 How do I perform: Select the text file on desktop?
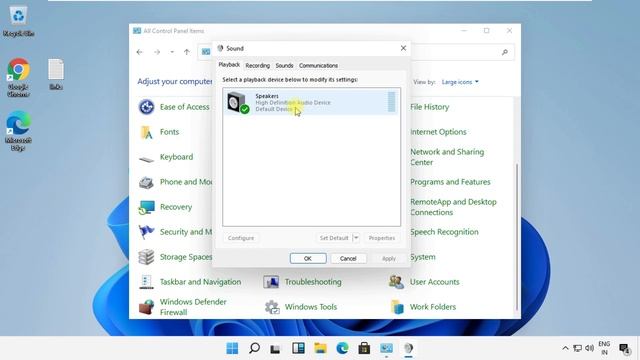pyautogui.click(x=56, y=74)
